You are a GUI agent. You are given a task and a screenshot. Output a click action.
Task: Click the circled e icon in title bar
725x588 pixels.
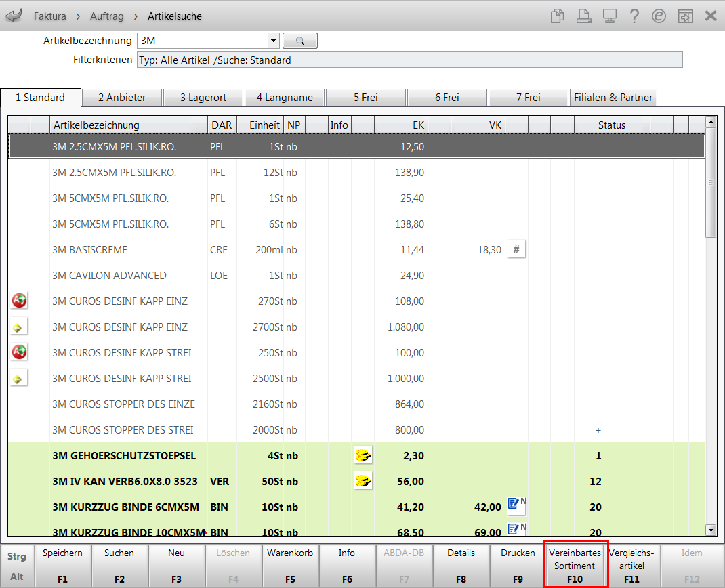click(659, 16)
